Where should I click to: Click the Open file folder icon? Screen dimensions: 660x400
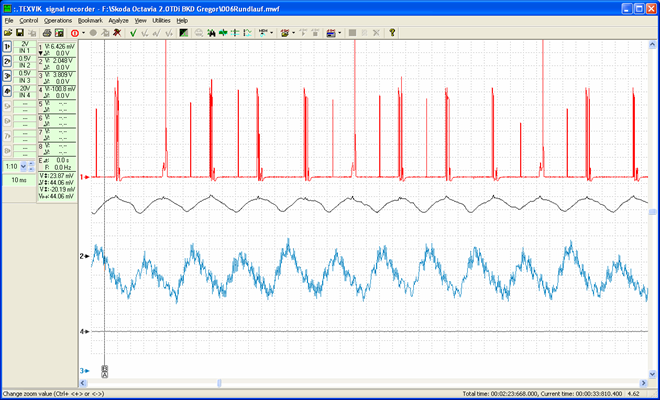pyautogui.click(x=8, y=32)
